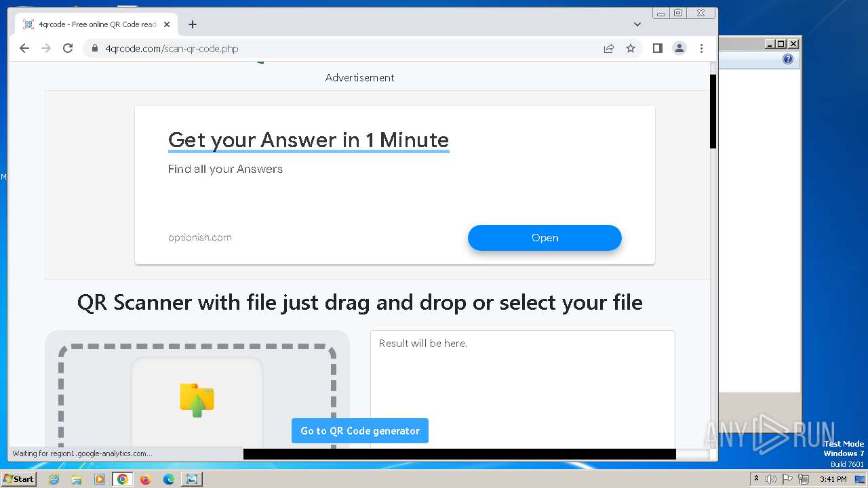Open the Chrome side panel
Viewport: 868px width, 488px height.
pos(657,48)
